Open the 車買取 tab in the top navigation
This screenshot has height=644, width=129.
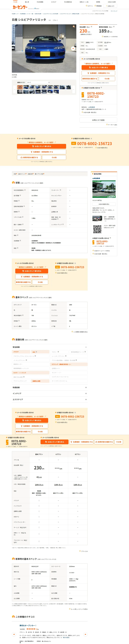pyautogui.click(x=98, y=2)
